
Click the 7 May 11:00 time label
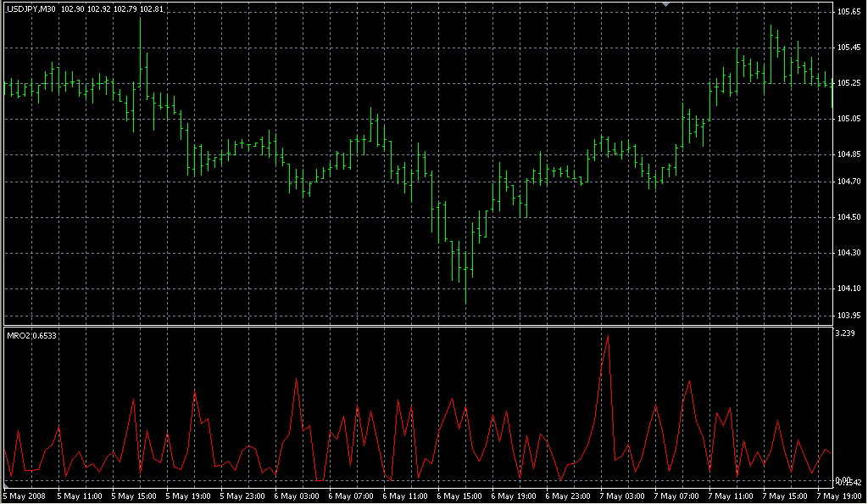tap(731, 496)
